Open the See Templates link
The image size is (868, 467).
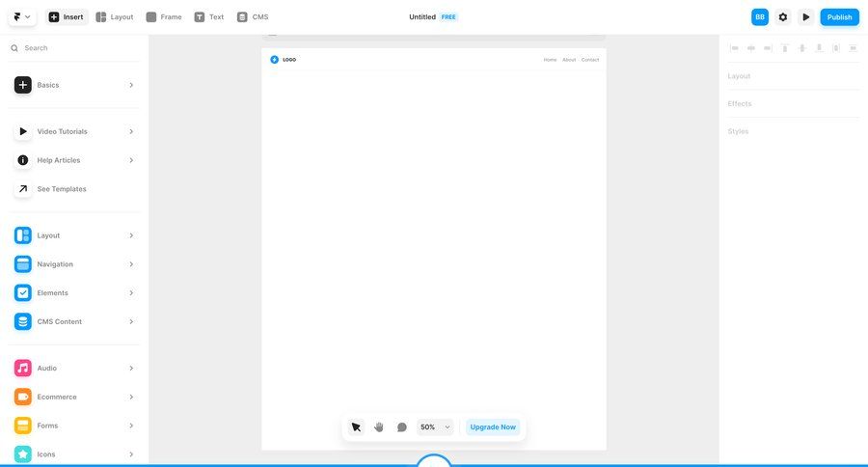point(62,189)
